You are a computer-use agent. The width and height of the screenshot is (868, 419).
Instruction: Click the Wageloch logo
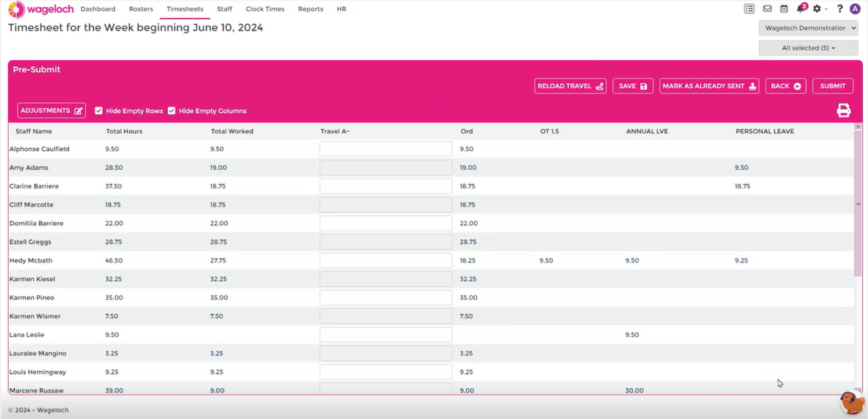pos(41,9)
